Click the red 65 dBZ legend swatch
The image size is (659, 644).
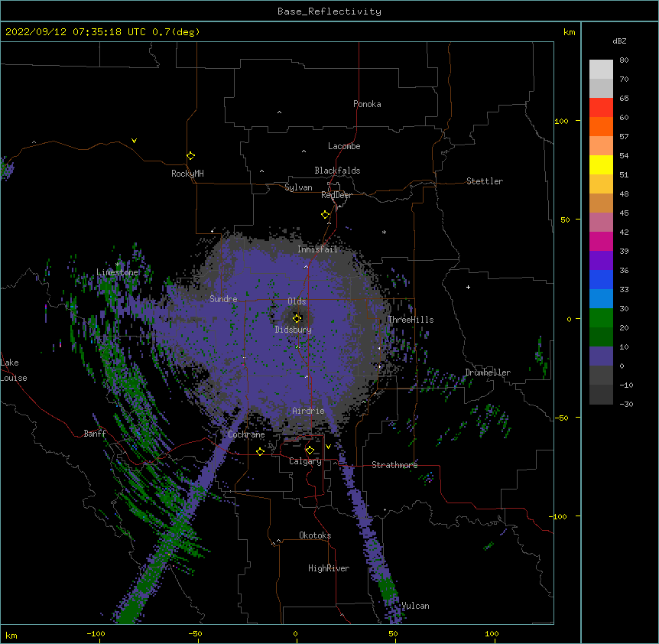[601, 108]
